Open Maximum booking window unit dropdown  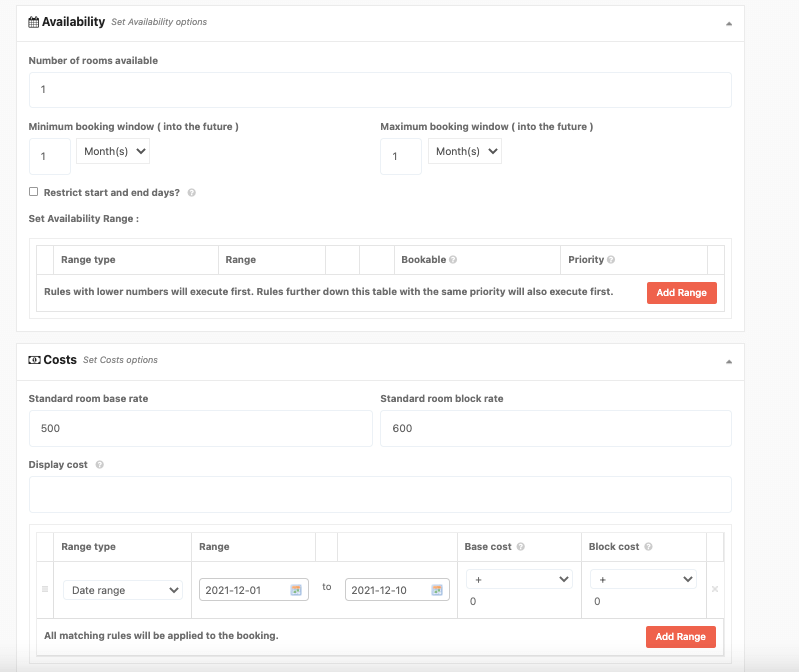pos(465,152)
